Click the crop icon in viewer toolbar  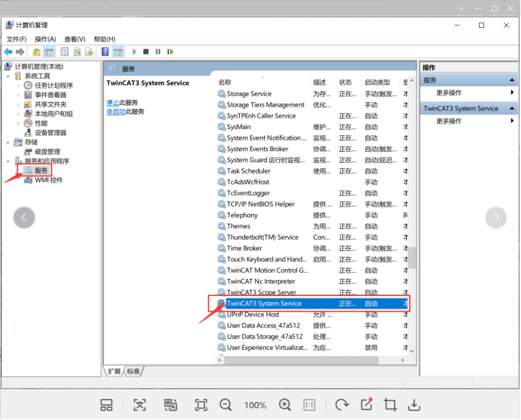click(x=390, y=405)
